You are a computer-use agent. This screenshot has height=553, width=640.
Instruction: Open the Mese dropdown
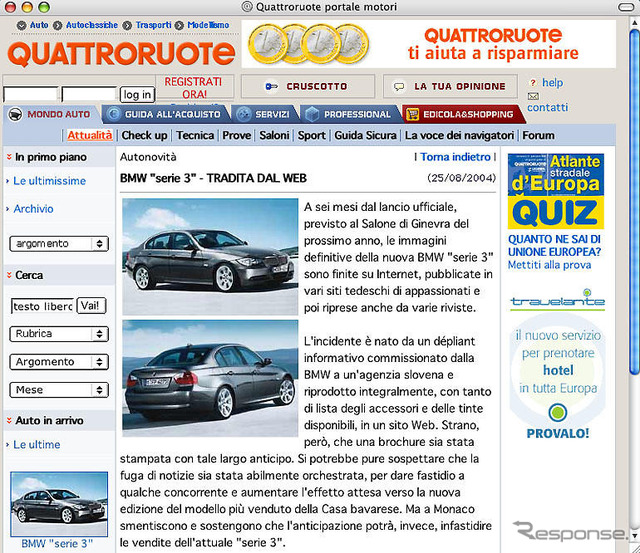pos(59,390)
